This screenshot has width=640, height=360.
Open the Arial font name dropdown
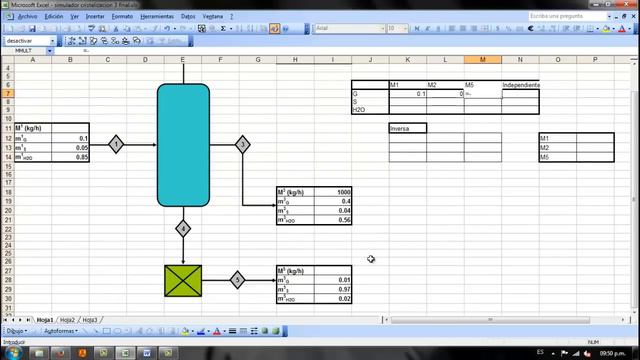coord(382,29)
